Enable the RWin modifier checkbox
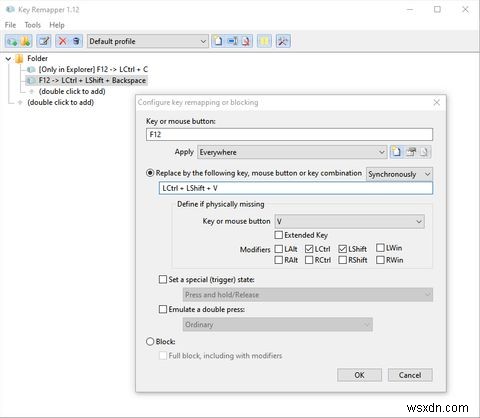480x418 pixels. [x=380, y=260]
